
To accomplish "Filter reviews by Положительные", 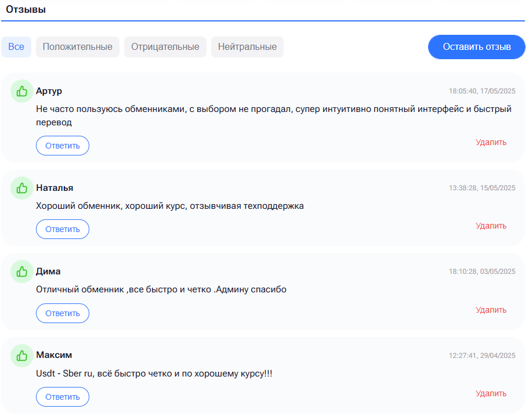I will click(78, 47).
